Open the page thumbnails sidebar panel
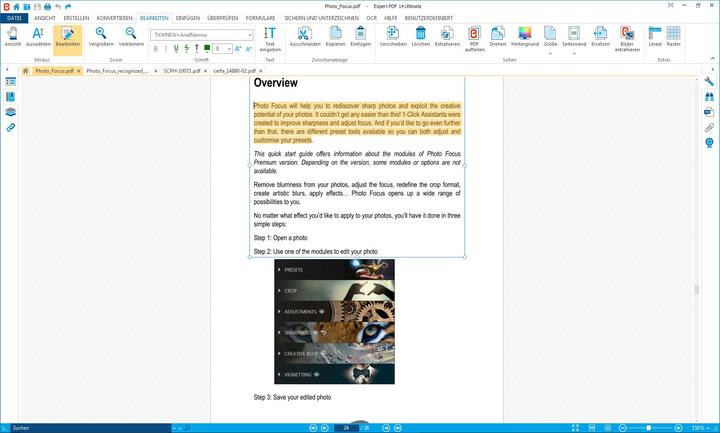The image size is (720, 433). coord(10,82)
